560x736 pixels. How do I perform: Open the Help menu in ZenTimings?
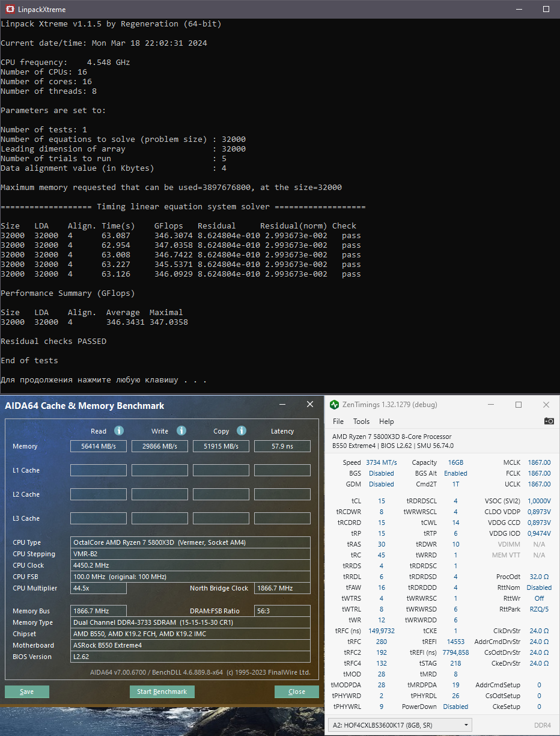[x=386, y=422]
